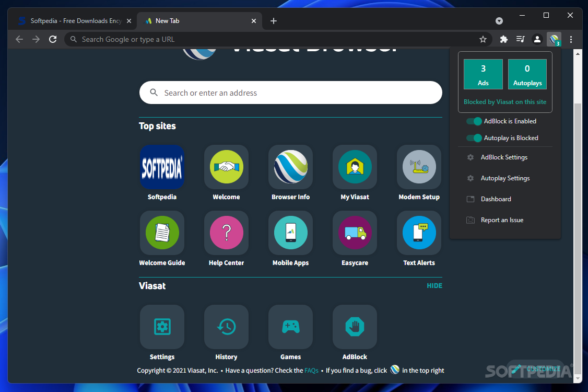This screenshot has height=392, width=588.
Task: Open the Welcome Guide tile
Action: (x=162, y=233)
